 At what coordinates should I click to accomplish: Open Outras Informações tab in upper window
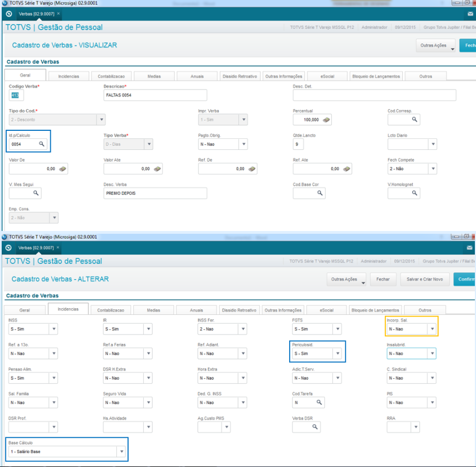[x=284, y=76]
